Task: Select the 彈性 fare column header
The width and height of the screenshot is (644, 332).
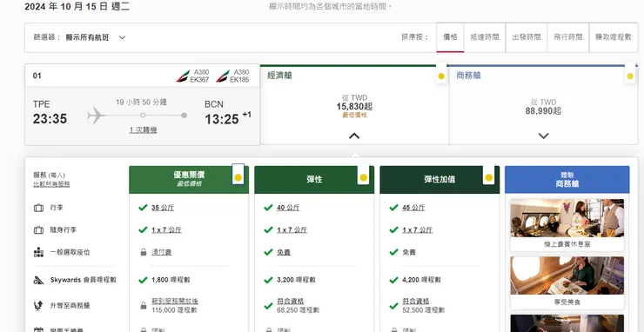Action: (x=314, y=179)
